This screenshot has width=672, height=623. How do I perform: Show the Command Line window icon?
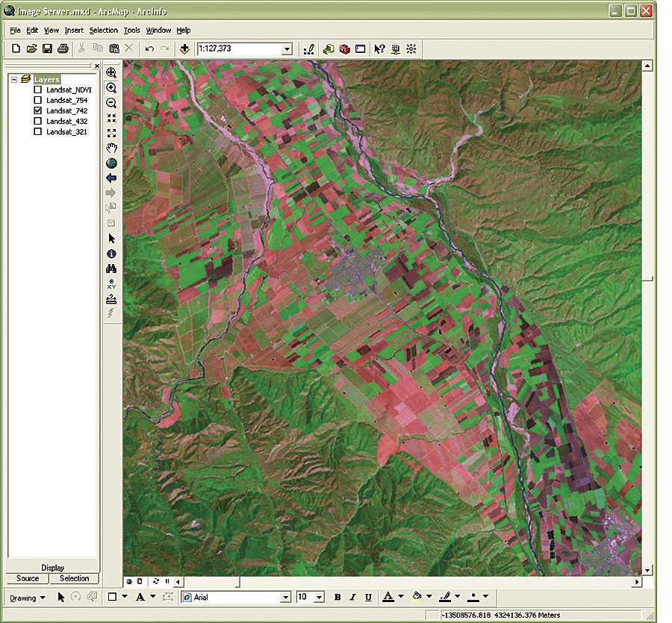(361, 48)
